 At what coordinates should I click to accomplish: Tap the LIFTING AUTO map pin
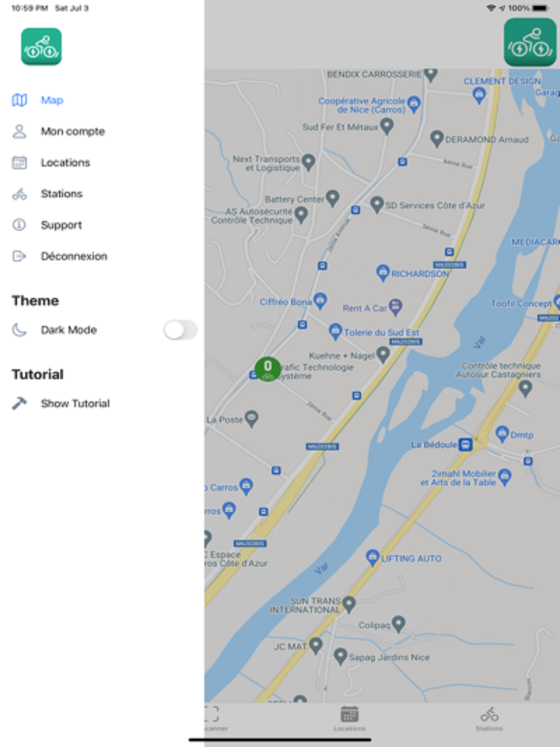[x=372, y=558]
